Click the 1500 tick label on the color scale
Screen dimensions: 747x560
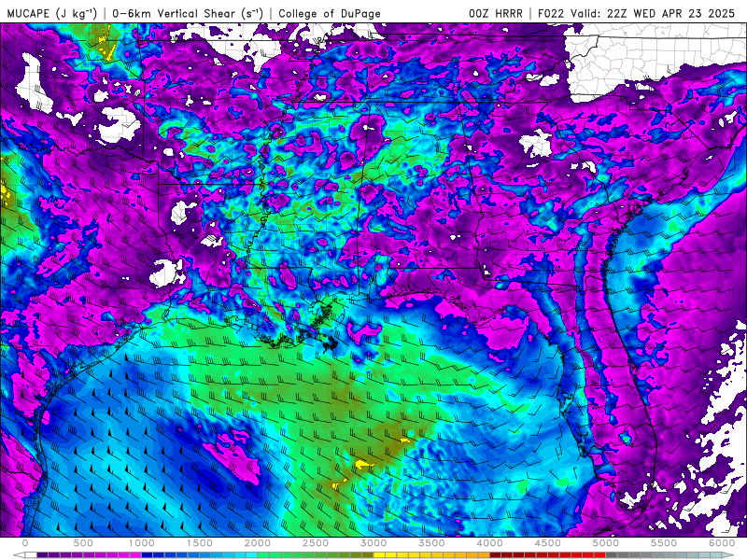point(200,543)
